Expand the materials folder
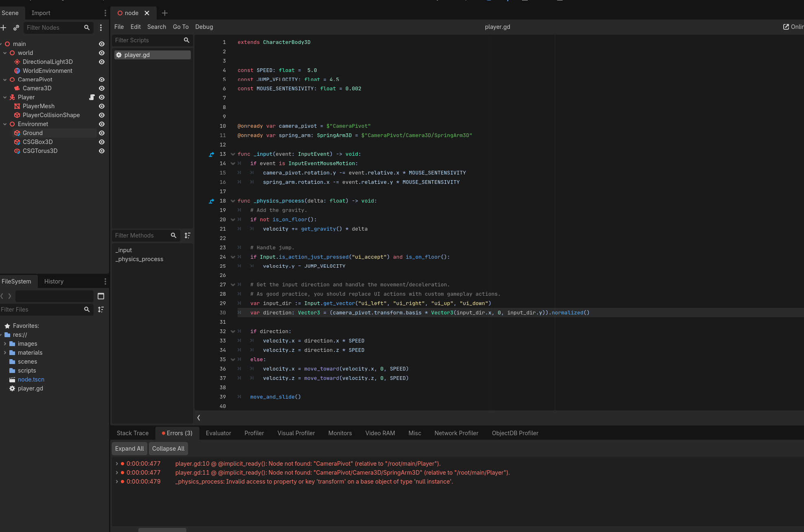 point(5,353)
